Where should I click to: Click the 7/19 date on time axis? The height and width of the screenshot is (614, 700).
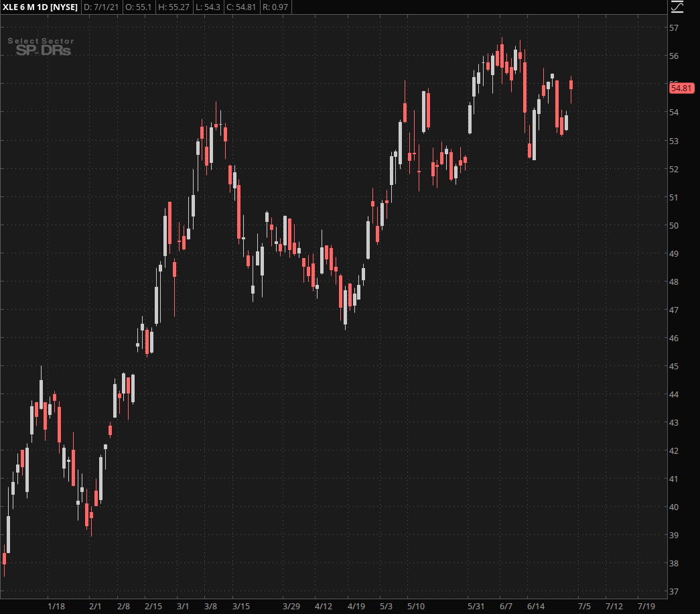[x=646, y=607]
